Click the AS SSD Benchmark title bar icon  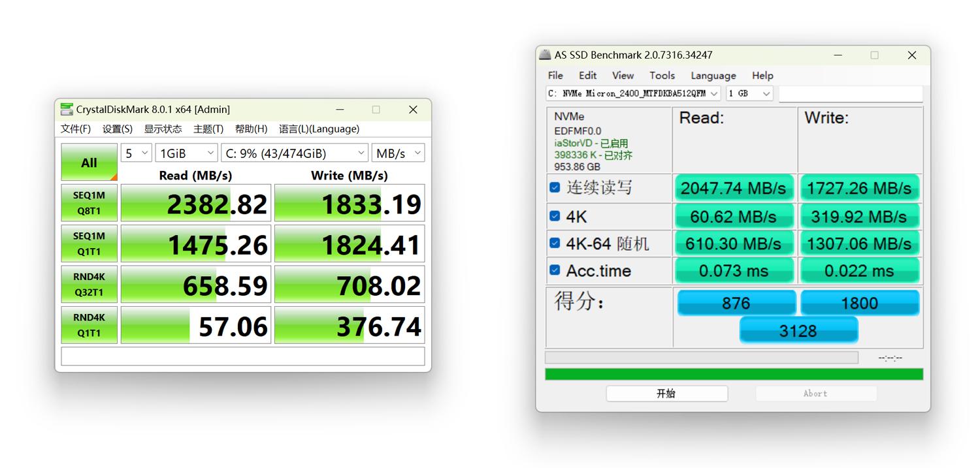tap(545, 55)
